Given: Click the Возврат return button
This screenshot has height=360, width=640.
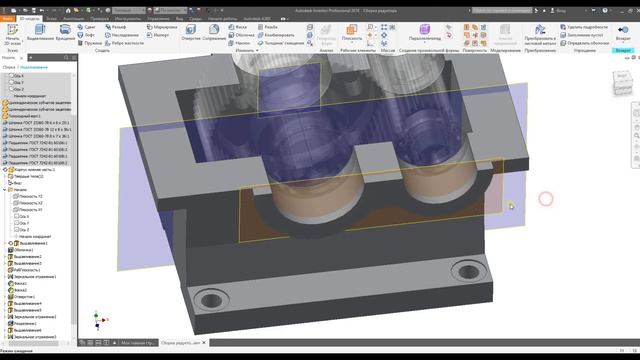Looking at the screenshot, I should point(623,33).
